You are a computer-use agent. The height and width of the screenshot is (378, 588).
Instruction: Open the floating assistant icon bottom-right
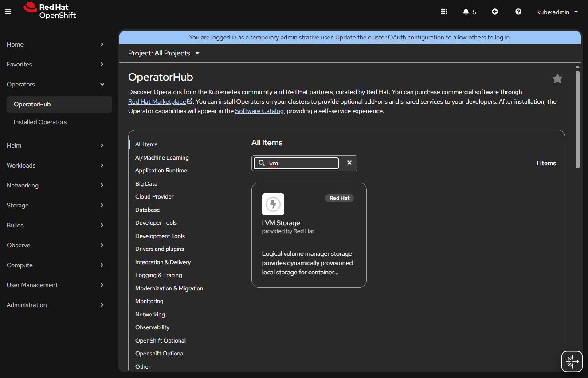tap(572, 362)
